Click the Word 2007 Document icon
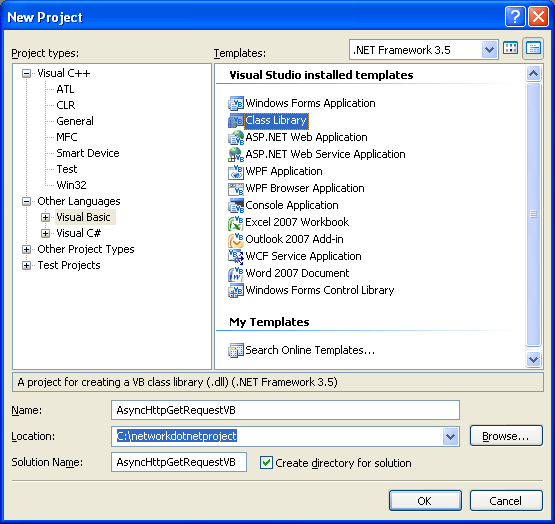The height and width of the screenshot is (524, 555). (236, 273)
